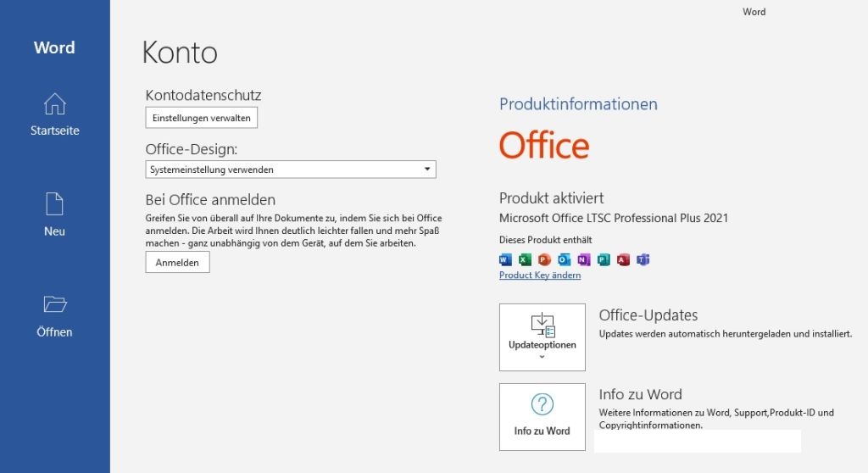The width and height of the screenshot is (868, 473).
Task: Click the Word title in sidebar
Action: [54, 47]
